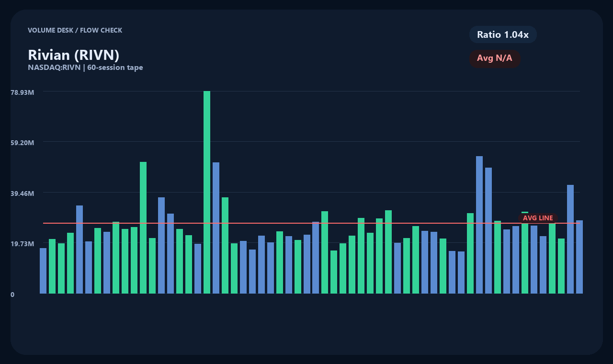Select the 39.46M axis label
Image resolution: width=613 pixels, height=364 pixels.
tap(23, 193)
